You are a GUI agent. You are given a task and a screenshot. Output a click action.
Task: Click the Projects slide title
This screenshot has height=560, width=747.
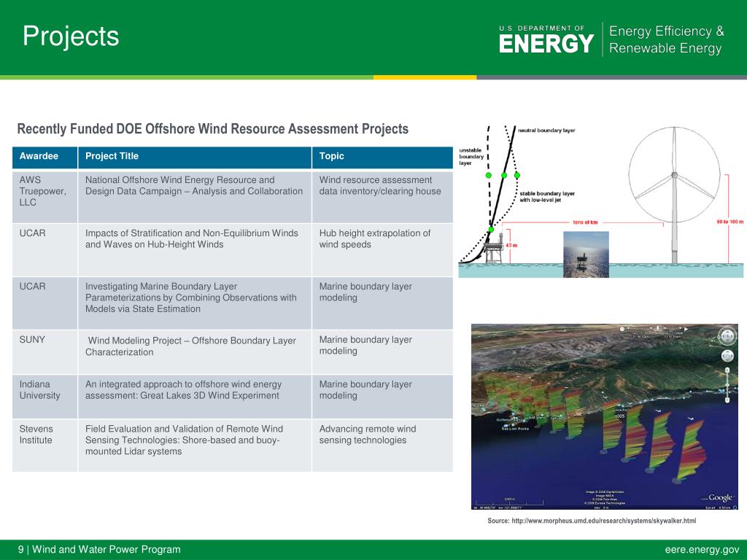[71, 36]
